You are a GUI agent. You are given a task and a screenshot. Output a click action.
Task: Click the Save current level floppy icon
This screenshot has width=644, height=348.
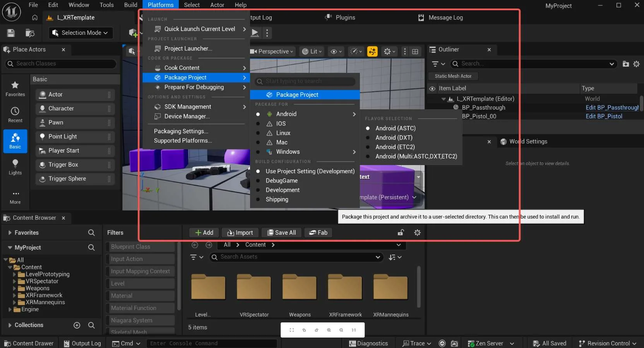coord(11,33)
